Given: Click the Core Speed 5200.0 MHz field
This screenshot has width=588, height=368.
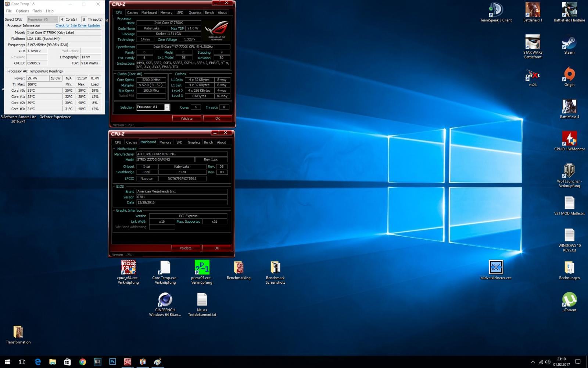Looking at the screenshot, I should [x=151, y=79].
